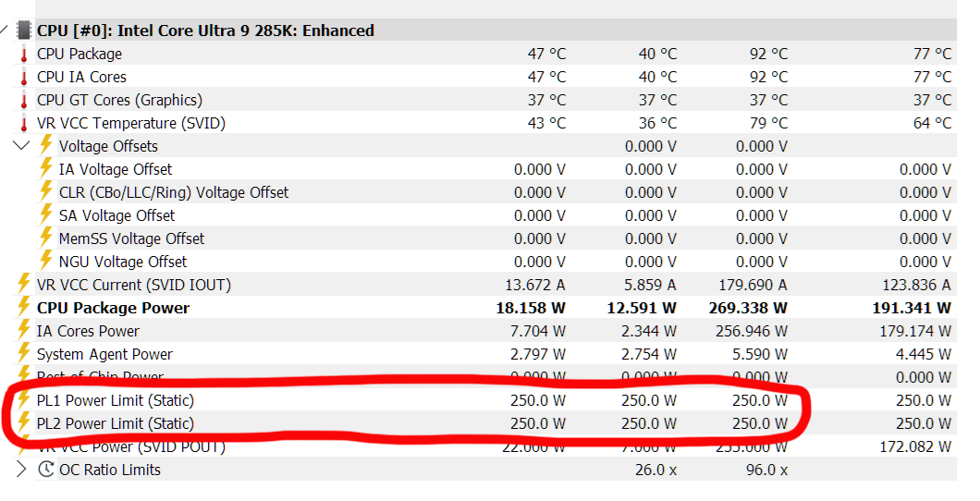The image size is (980, 501).
Task: Click the 12.591 W minimum CPU Package Power value
Action: (x=642, y=309)
